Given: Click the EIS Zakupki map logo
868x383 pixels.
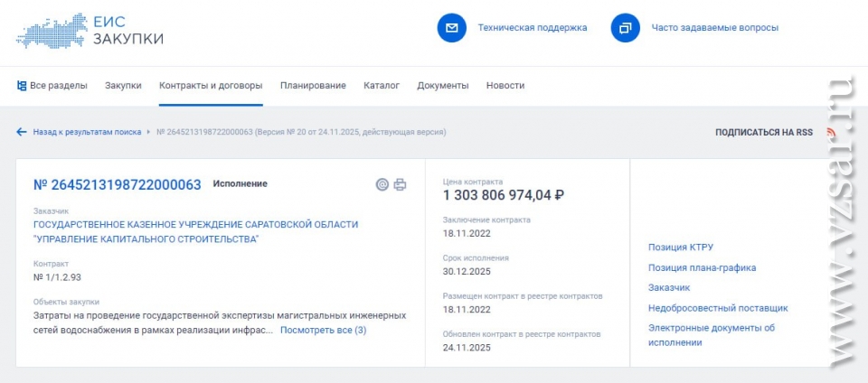Looking at the screenshot, I should [52, 30].
